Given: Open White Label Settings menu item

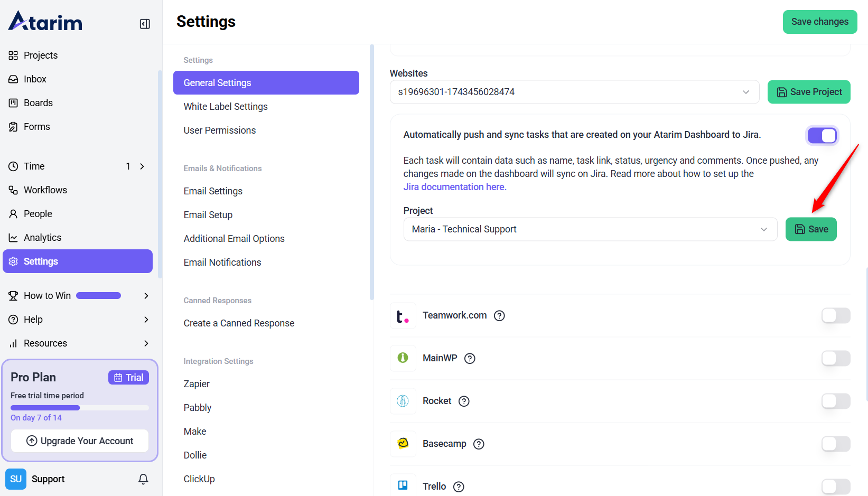Looking at the screenshot, I should 226,107.
